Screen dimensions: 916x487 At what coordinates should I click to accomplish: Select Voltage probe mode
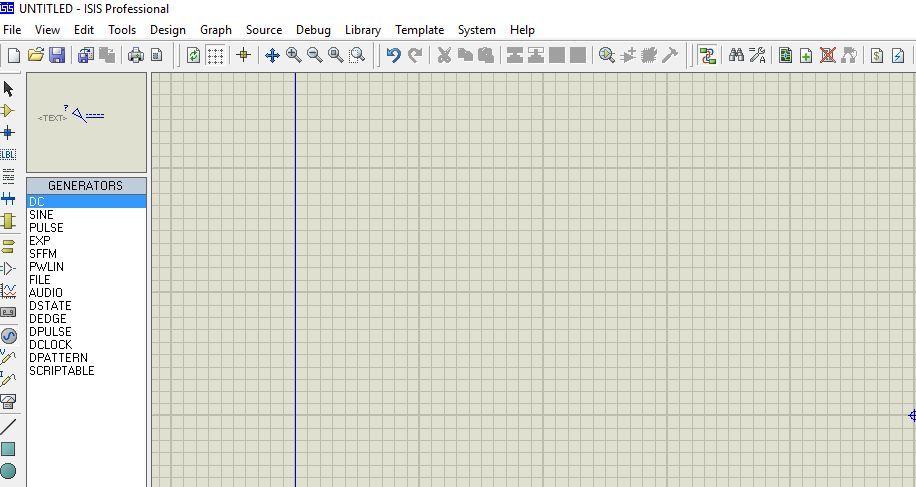pos(8,357)
